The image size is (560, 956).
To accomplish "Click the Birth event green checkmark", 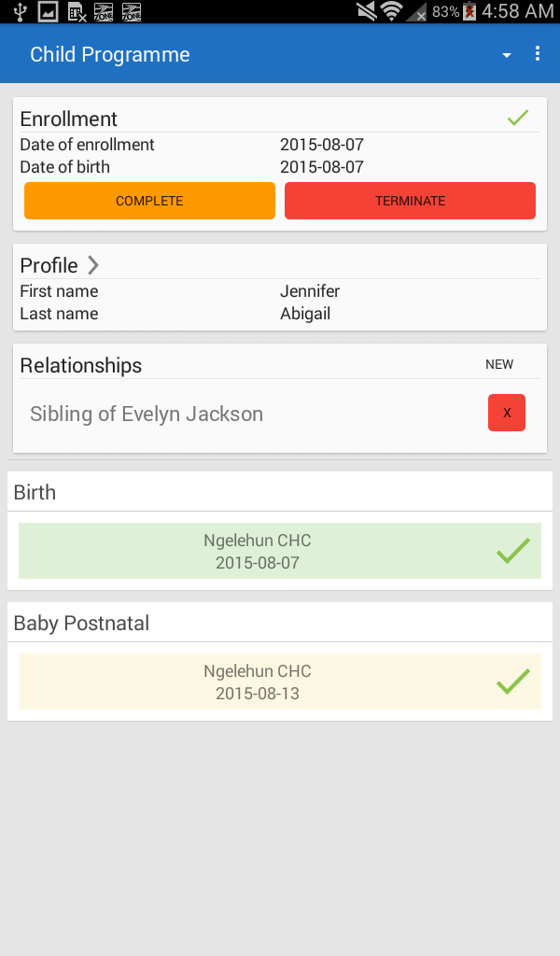I will tap(512, 551).
